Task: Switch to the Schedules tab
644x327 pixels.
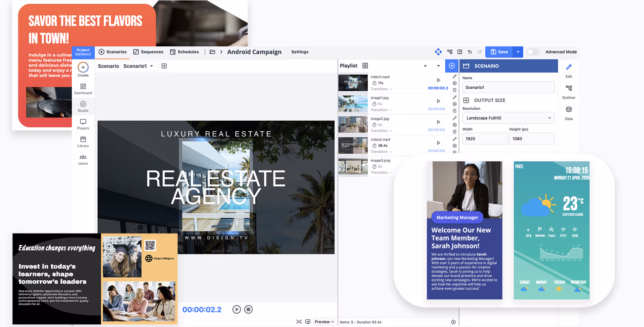Action: [x=185, y=52]
